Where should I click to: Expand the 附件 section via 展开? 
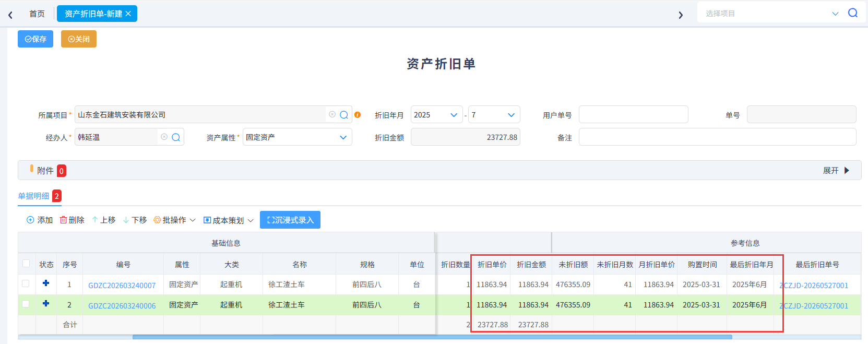pos(836,171)
